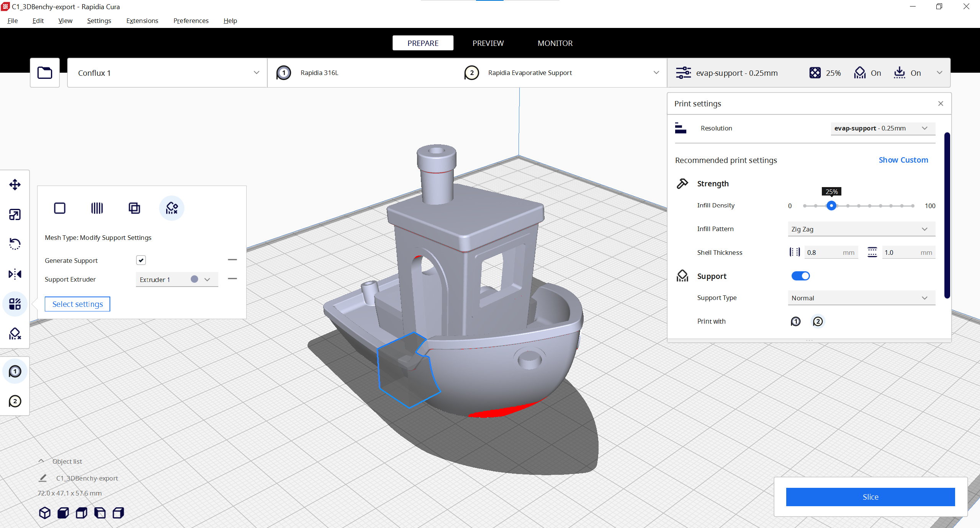Uncheck the Generate Support checkbox
The image size is (980, 528).
point(141,260)
